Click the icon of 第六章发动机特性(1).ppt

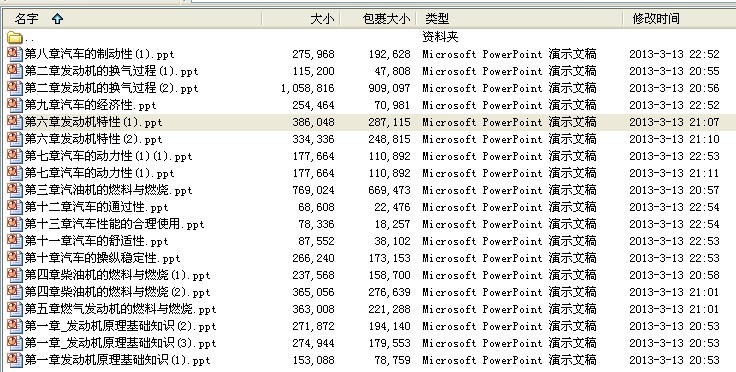15,122
